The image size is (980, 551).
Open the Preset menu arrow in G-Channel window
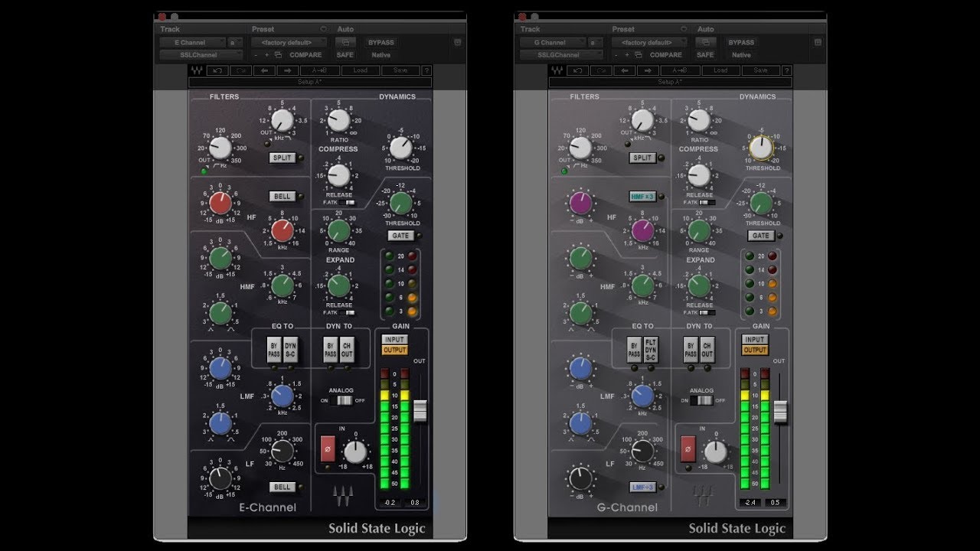click(683, 29)
